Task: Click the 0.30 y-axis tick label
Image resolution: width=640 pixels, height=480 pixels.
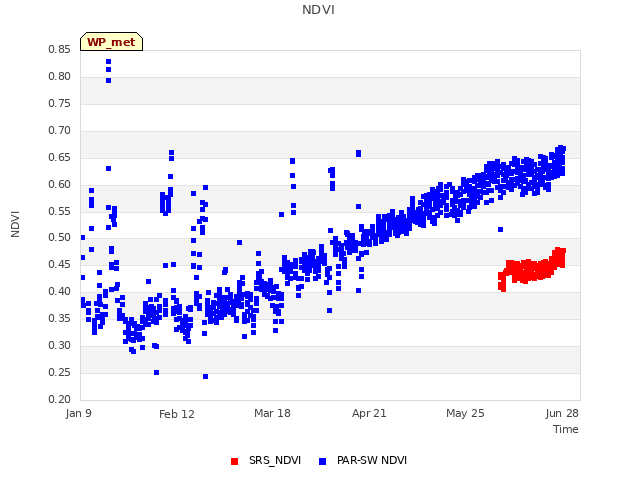Action: coord(60,345)
